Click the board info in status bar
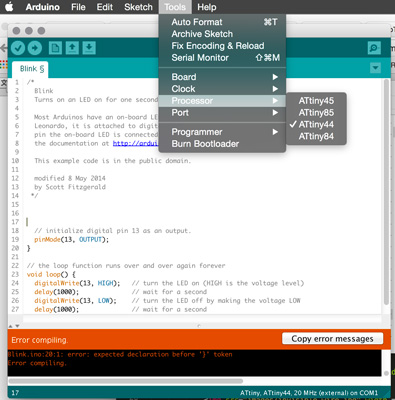The image size is (395, 400). [x=309, y=393]
